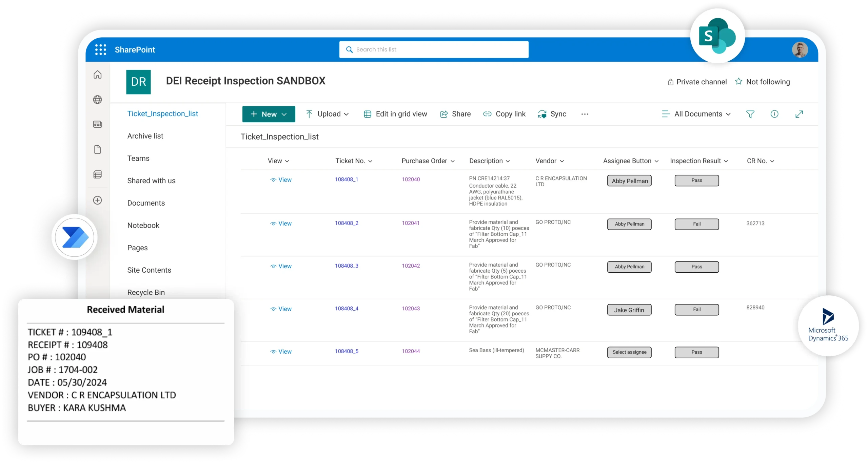Click Fail result button for 108408_4
Viewport: 868px width, 463px height.
click(x=696, y=310)
